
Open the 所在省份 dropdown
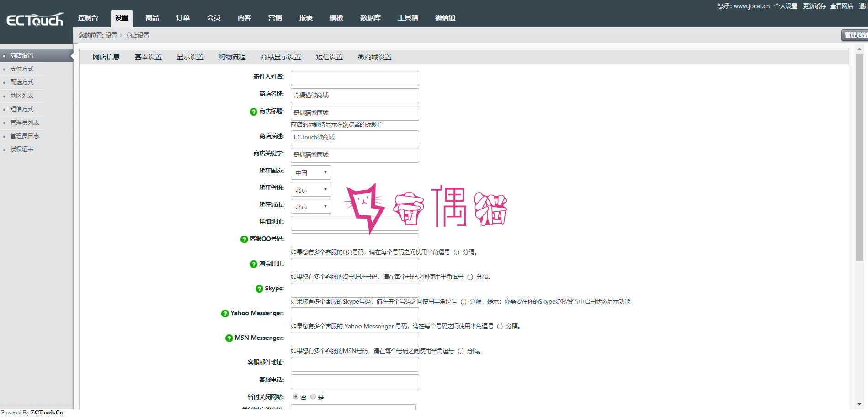311,189
